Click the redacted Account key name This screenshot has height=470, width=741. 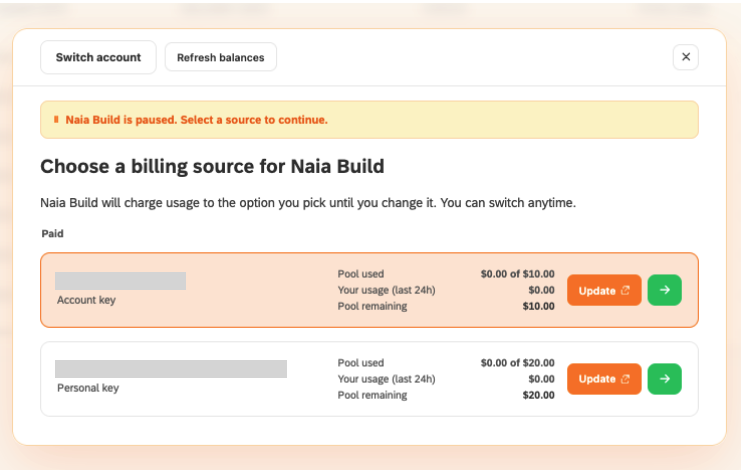tap(121, 281)
